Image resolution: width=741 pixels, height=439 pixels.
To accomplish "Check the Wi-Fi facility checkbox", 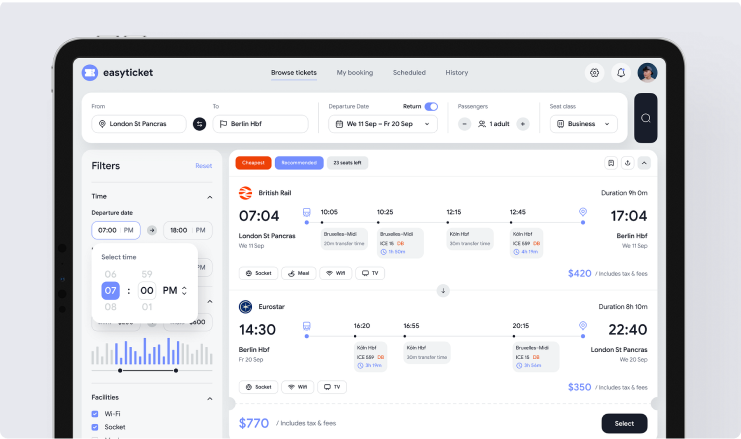I will tap(95, 413).
